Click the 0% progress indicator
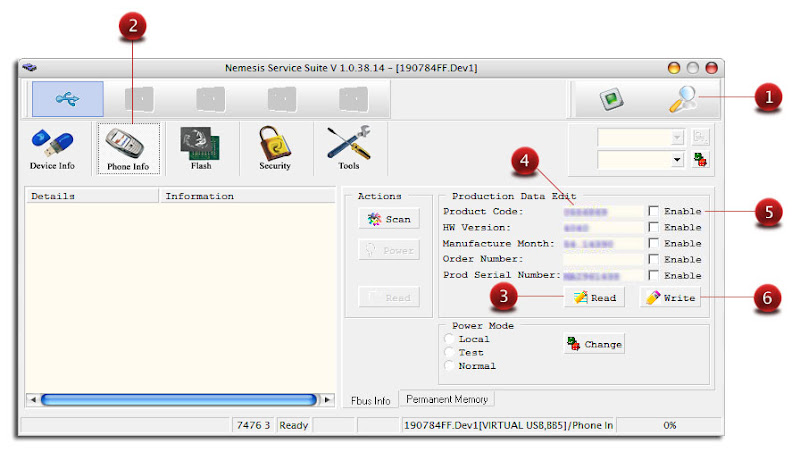Viewport: 800px width, 452px height. (670, 425)
